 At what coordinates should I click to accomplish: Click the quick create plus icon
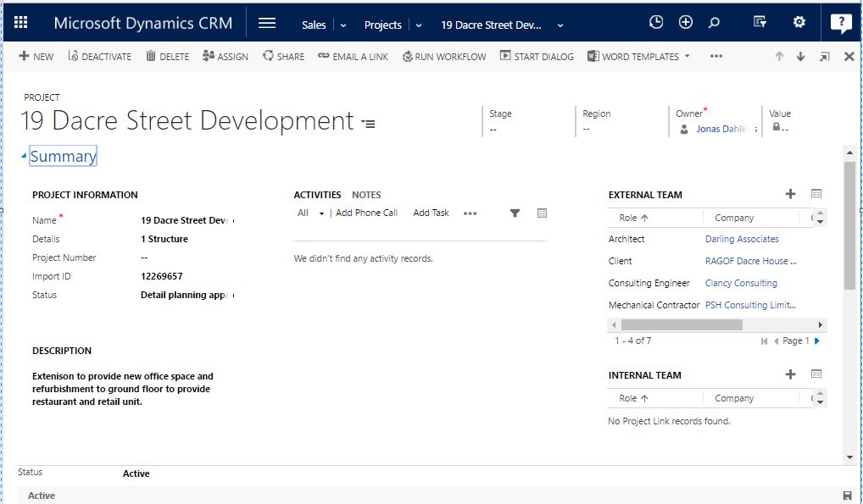(x=686, y=22)
